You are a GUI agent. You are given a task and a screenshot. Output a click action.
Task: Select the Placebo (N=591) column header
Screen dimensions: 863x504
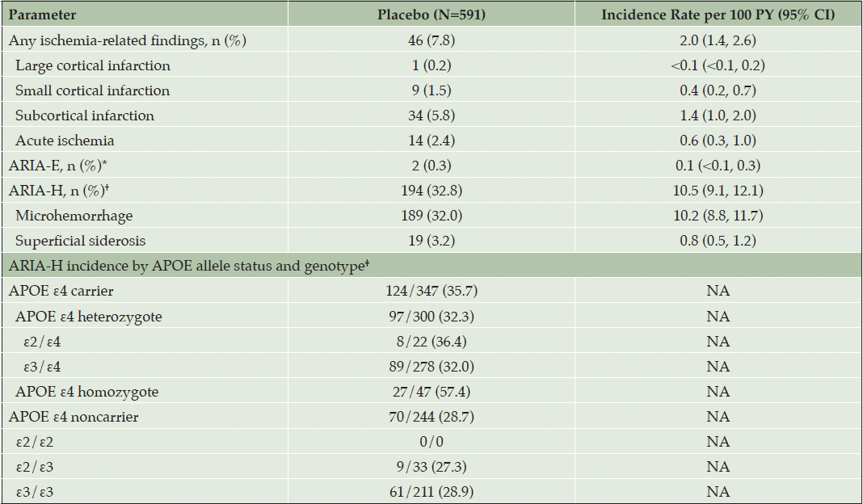click(x=431, y=15)
